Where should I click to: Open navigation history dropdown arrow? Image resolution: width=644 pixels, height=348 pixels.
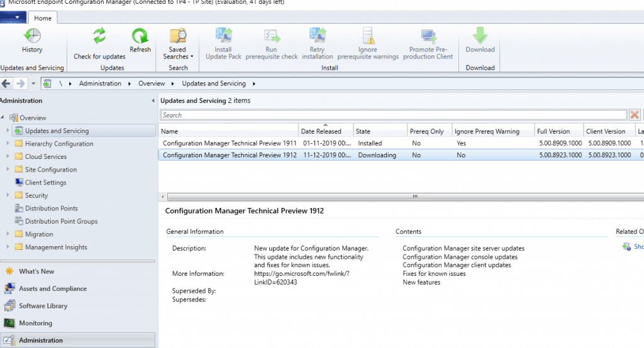(x=33, y=84)
